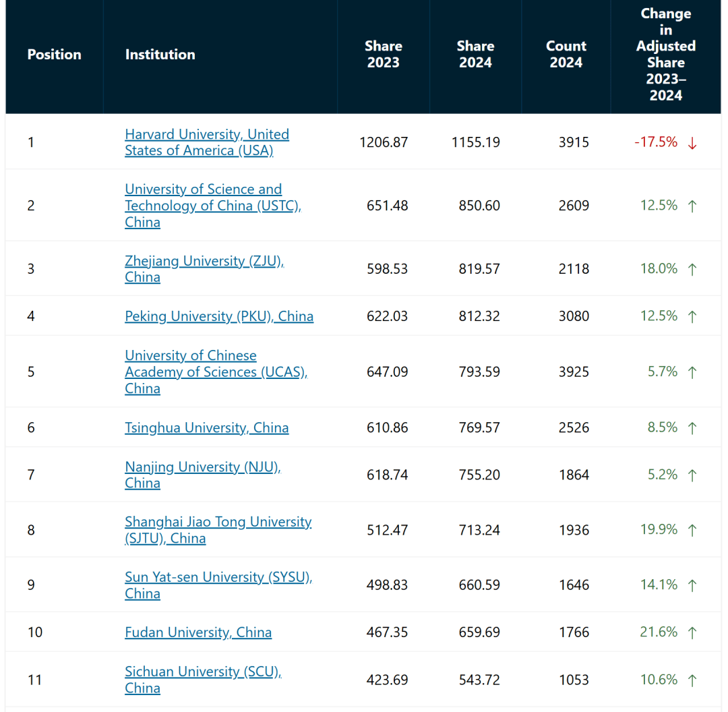Click the Institution column header

(x=160, y=55)
